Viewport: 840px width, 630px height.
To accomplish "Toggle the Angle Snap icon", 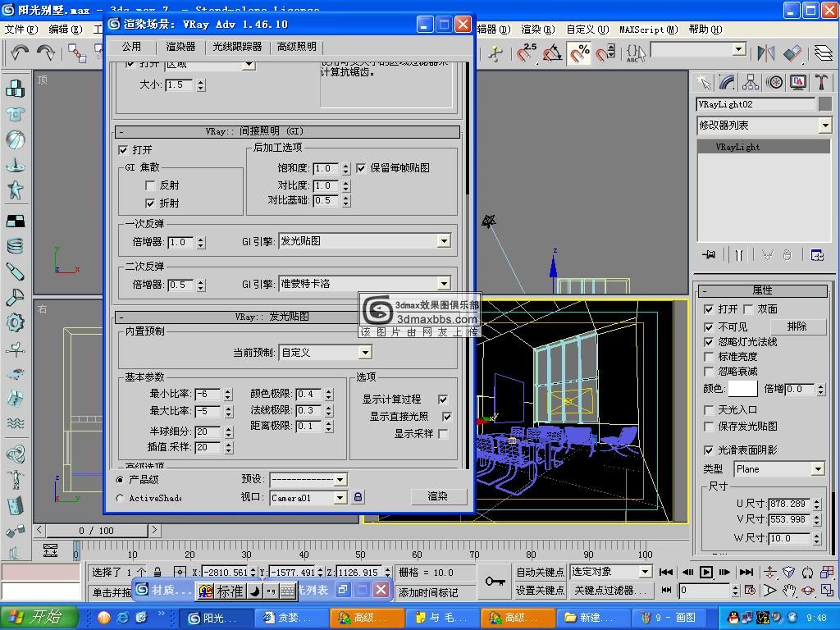I will 553,53.
